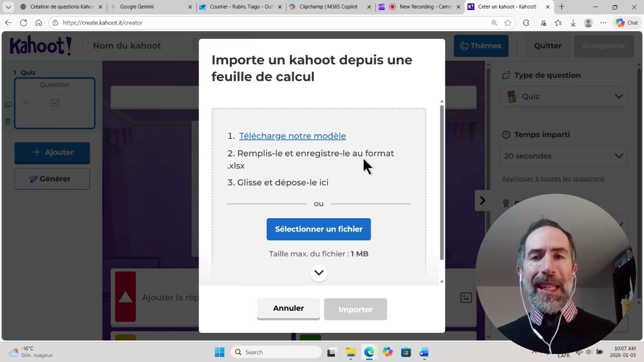Click the import dialog's vertical scrollbar
This screenshot has width=644, height=362.
click(442, 182)
